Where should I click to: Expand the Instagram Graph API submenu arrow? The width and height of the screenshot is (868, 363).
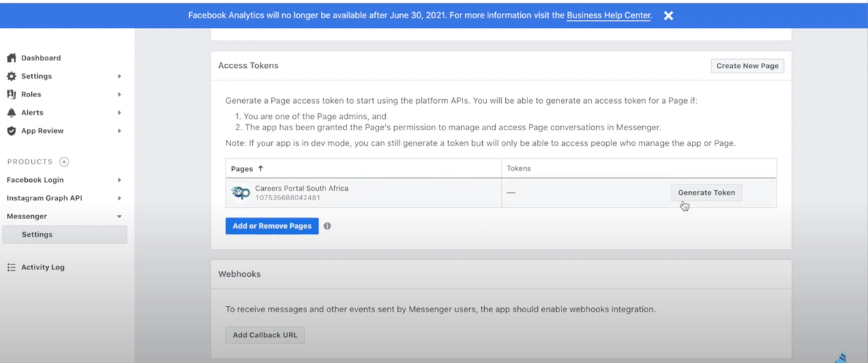(119, 198)
